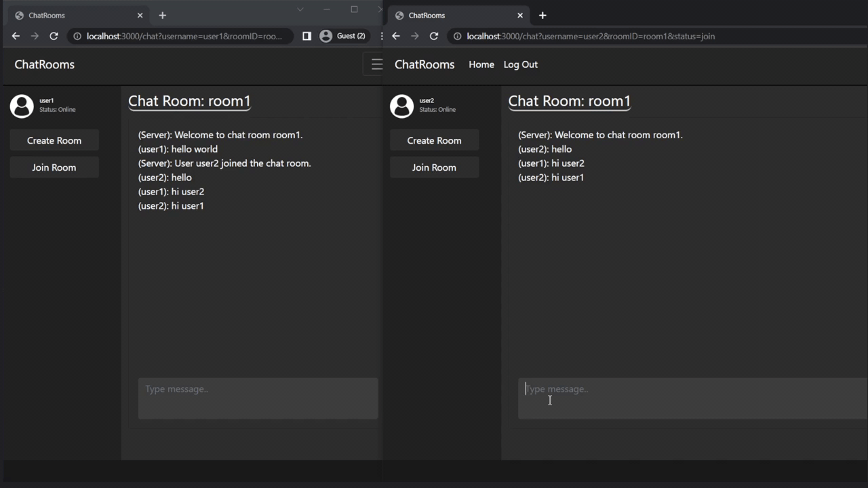Open the three-dot browser menu

click(382, 36)
